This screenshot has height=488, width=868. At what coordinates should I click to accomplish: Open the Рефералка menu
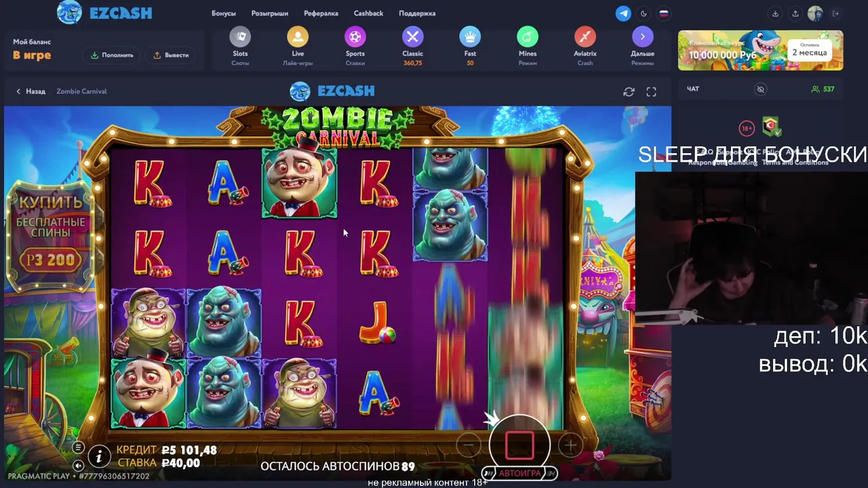(321, 14)
